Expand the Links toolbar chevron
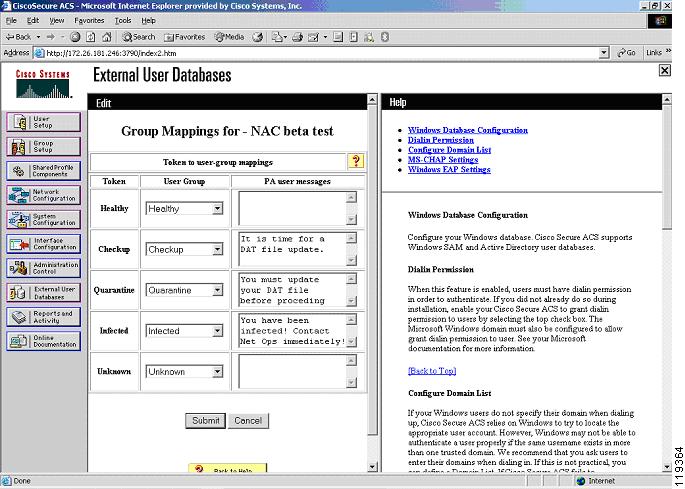685x489 pixels. click(668, 52)
